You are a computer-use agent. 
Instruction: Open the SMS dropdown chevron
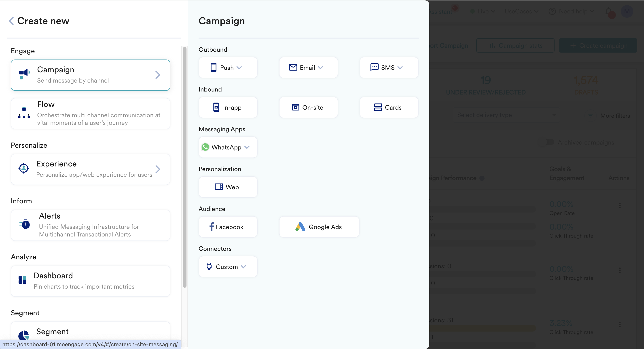[x=400, y=68]
